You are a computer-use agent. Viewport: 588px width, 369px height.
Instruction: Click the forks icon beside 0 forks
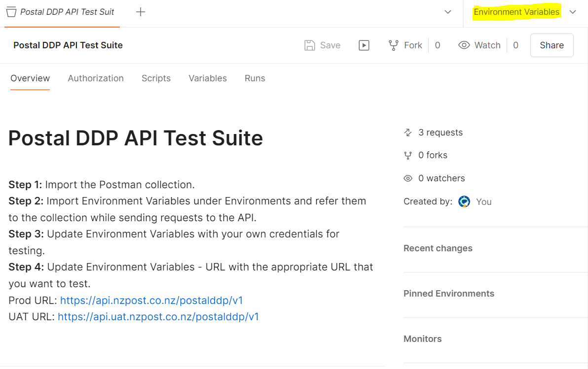click(408, 156)
